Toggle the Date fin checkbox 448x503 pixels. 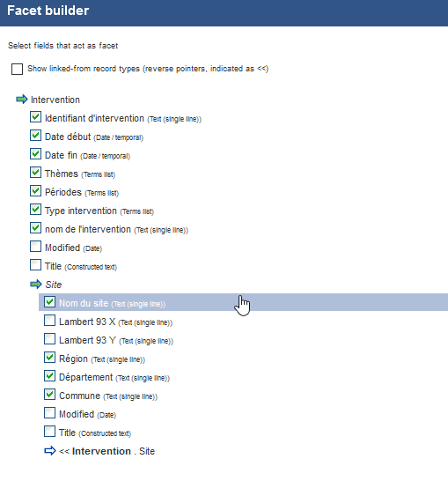point(35,154)
